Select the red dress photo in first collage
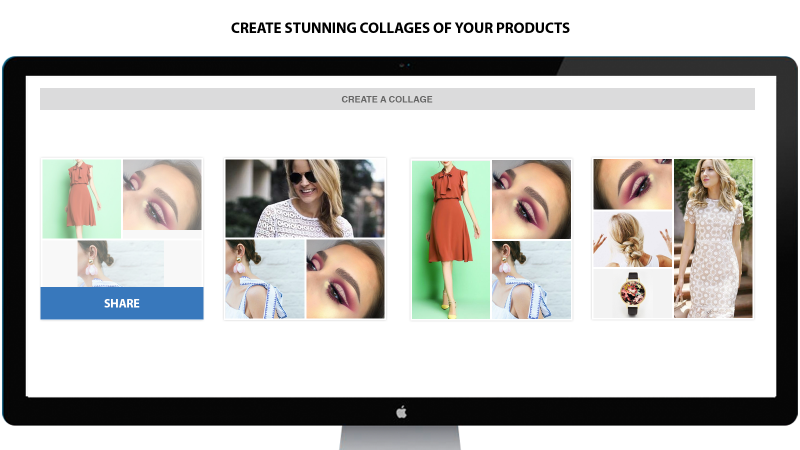 [x=82, y=198]
